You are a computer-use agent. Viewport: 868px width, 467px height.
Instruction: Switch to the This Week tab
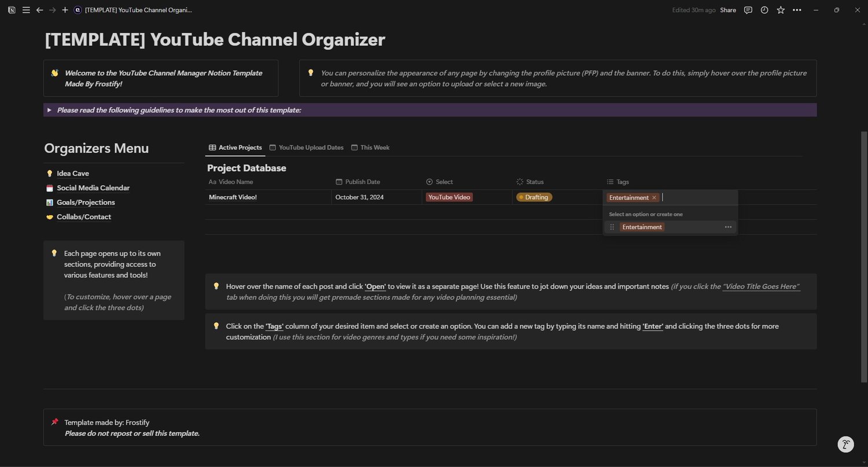click(370, 148)
